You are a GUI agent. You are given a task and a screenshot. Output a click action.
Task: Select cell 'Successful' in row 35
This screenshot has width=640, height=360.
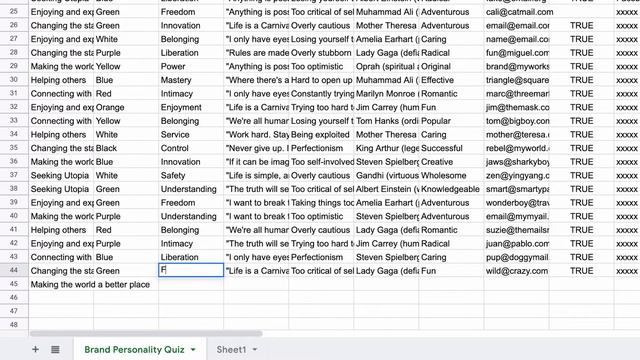pyautogui.click(x=451, y=148)
